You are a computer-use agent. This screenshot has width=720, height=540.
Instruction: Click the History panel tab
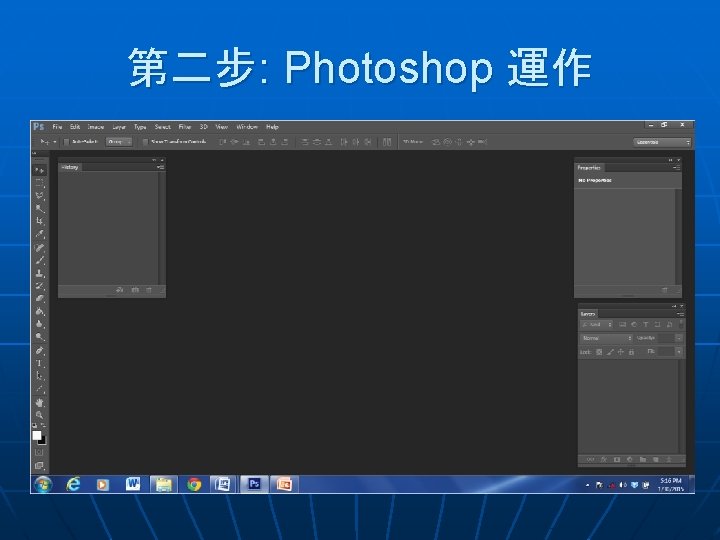coord(70,168)
